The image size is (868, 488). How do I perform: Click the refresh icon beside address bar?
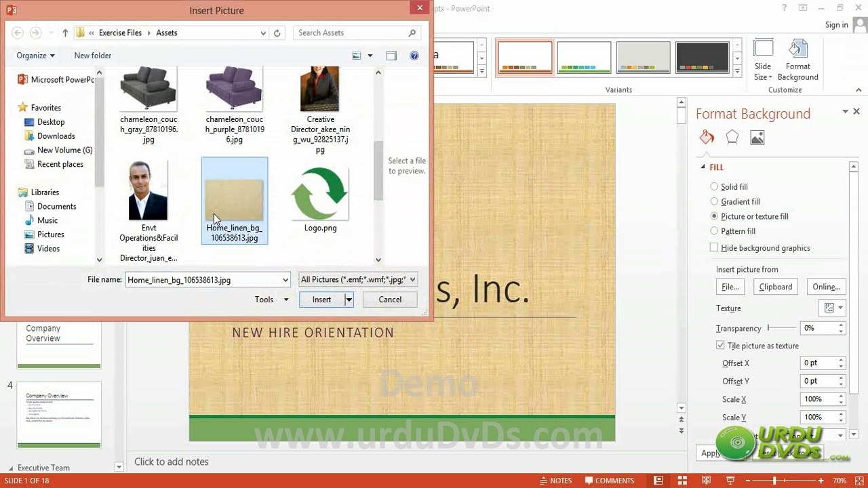tap(277, 33)
